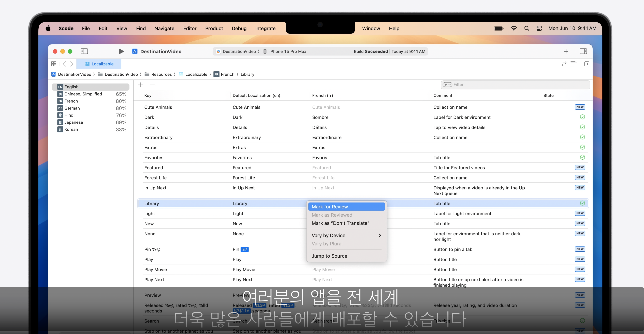Select French language in sidebar
Image resolution: width=644 pixels, height=334 pixels.
coord(91,101)
